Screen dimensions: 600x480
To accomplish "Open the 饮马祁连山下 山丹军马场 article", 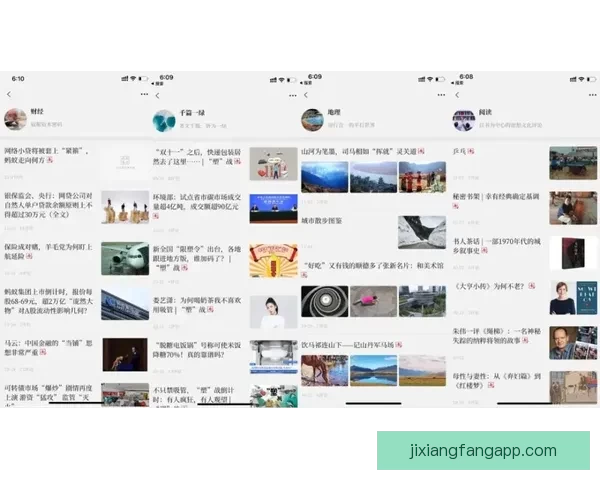I will coord(351,345).
